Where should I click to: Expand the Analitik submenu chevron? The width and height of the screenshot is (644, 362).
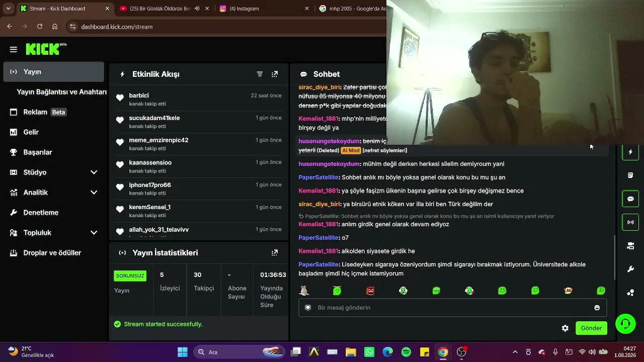94,193
